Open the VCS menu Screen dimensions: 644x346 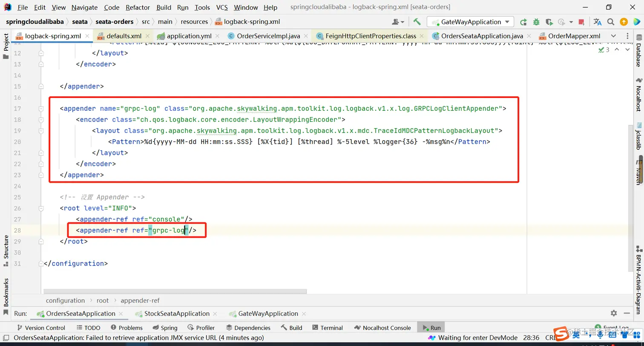pos(222,7)
